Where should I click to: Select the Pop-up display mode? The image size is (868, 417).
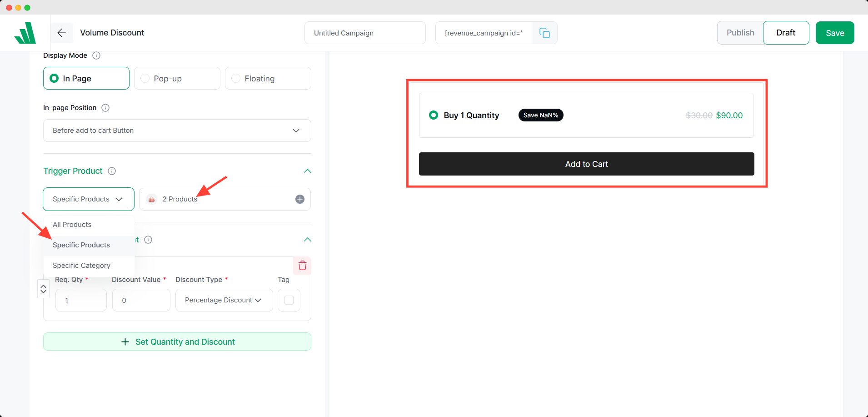tap(177, 78)
